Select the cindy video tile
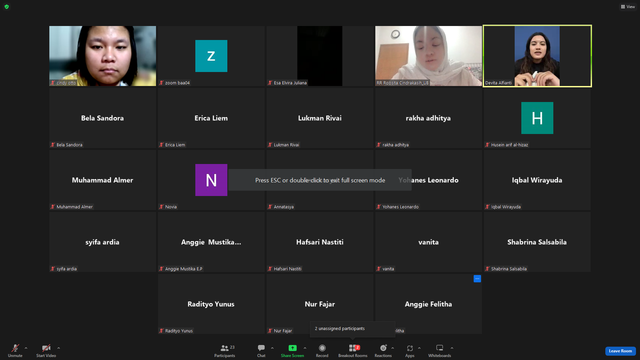 (102, 56)
